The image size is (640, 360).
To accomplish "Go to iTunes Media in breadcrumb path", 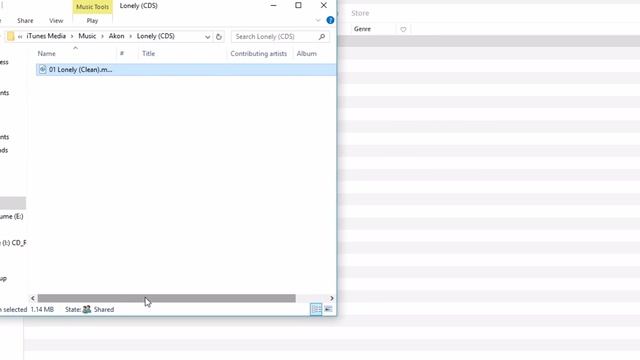I will 46,36.
